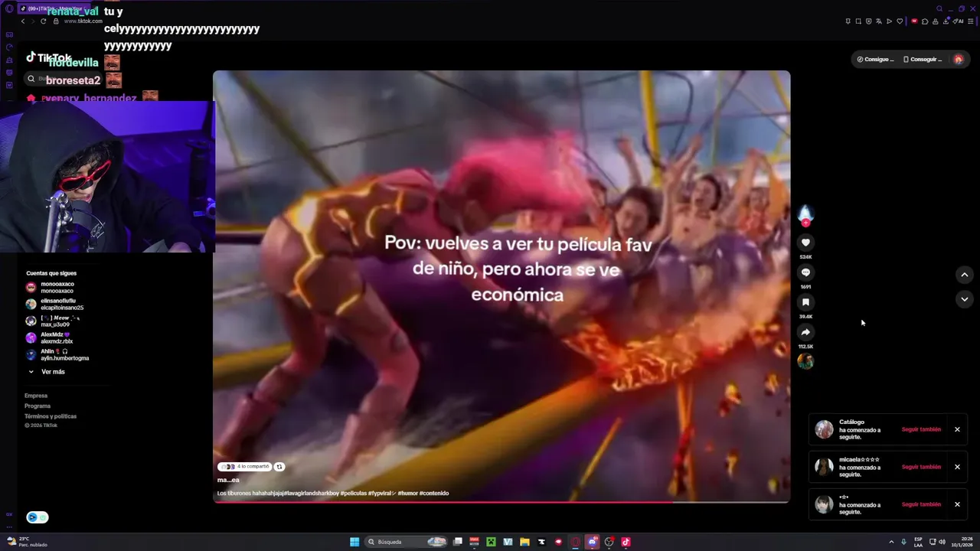Image resolution: width=980 pixels, height=551 pixels.
Task: Click the shared-by pill below the video
Action: click(x=246, y=467)
